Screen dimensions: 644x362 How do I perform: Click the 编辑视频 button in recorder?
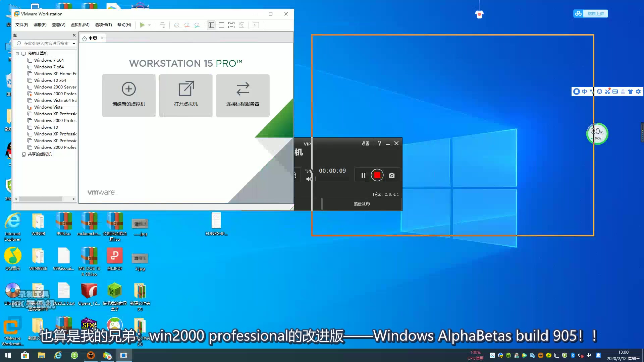(362, 204)
